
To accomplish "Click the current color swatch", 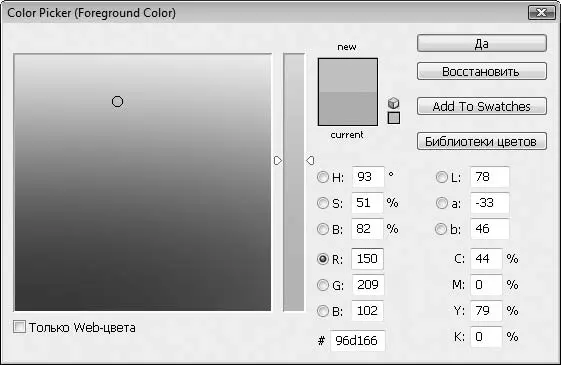I will (348, 108).
